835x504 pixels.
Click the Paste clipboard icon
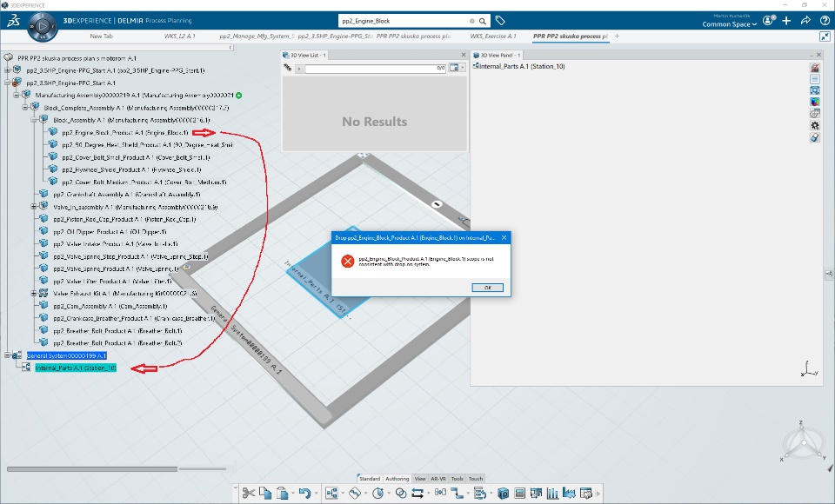[x=282, y=494]
